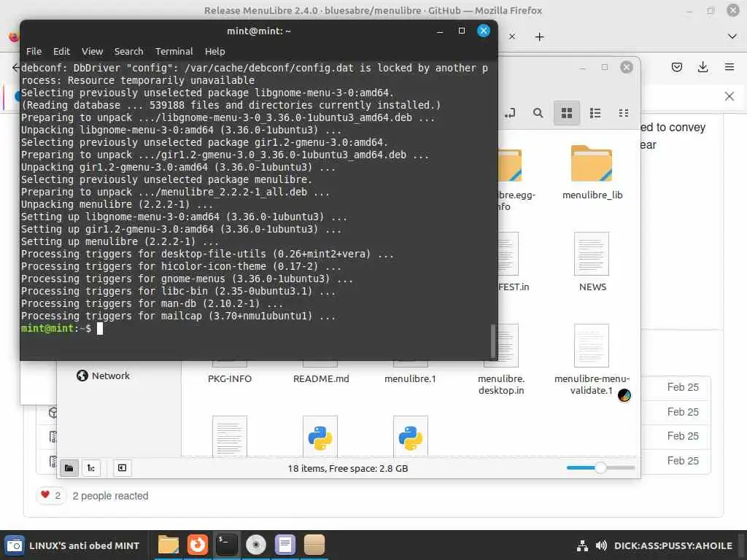The width and height of the screenshot is (747, 560).
Task: Hide the file manager sidebar
Action: 123,468
